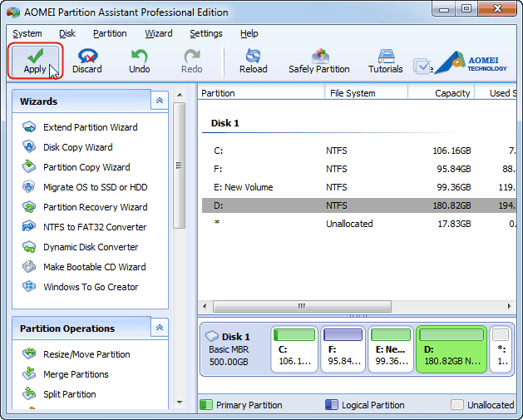Screen dimensions: 523x420
Task: Click the Unallocated legend swatch
Action: 457,405
